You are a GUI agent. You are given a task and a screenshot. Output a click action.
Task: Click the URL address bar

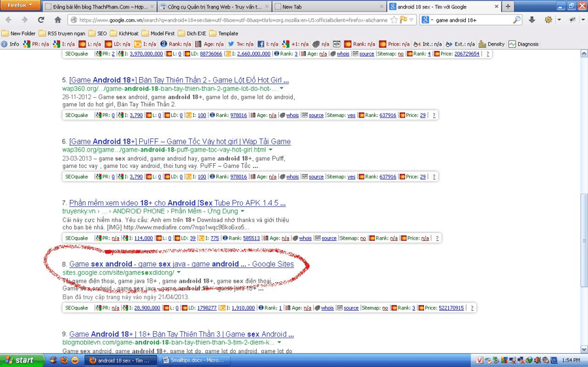tap(233, 20)
